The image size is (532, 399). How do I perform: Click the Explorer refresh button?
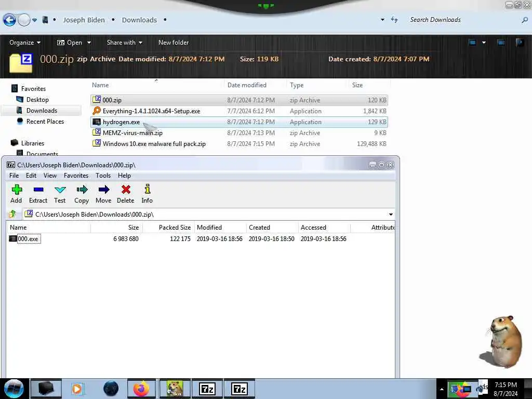[x=394, y=20]
